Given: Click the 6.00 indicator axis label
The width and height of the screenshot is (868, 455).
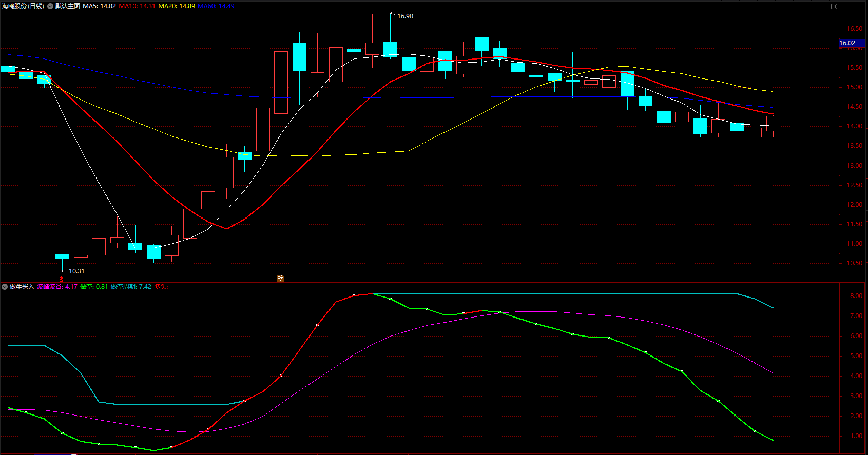Looking at the screenshot, I should (x=856, y=336).
